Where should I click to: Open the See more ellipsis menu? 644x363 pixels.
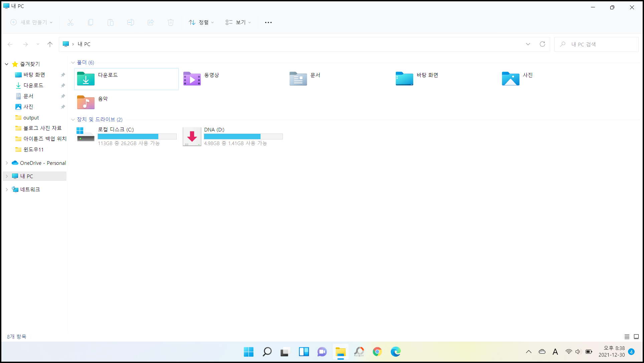pyautogui.click(x=268, y=22)
